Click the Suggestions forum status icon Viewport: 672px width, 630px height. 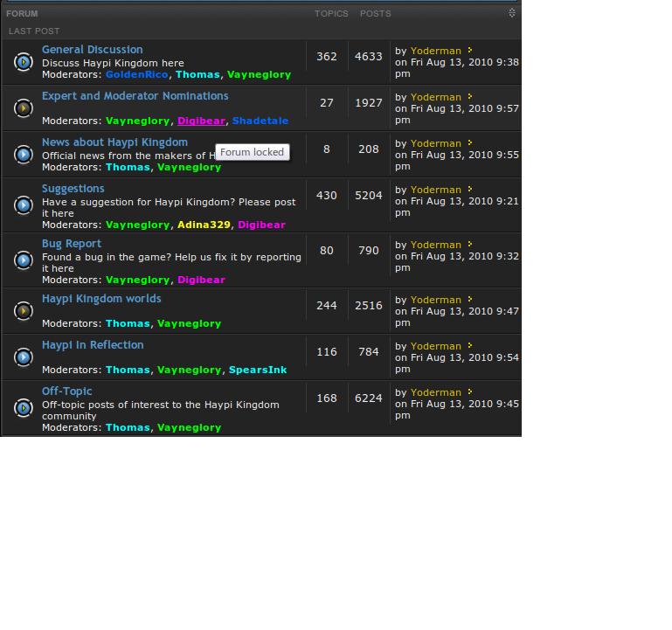24,205
